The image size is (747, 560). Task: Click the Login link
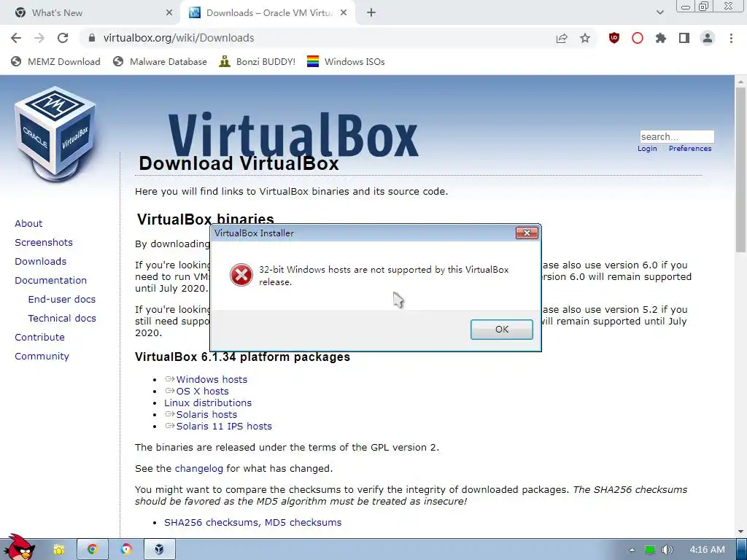click(647, 149)
